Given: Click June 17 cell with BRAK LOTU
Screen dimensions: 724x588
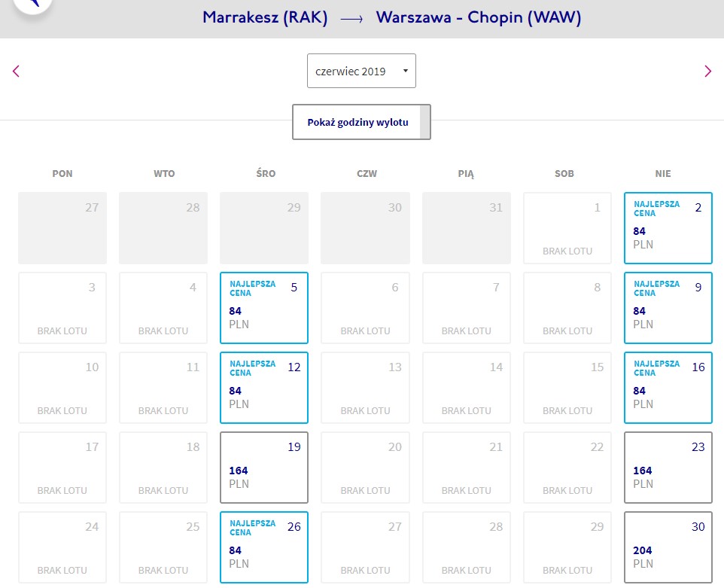Looking at the screenshot, I should (x=62, y=468).
